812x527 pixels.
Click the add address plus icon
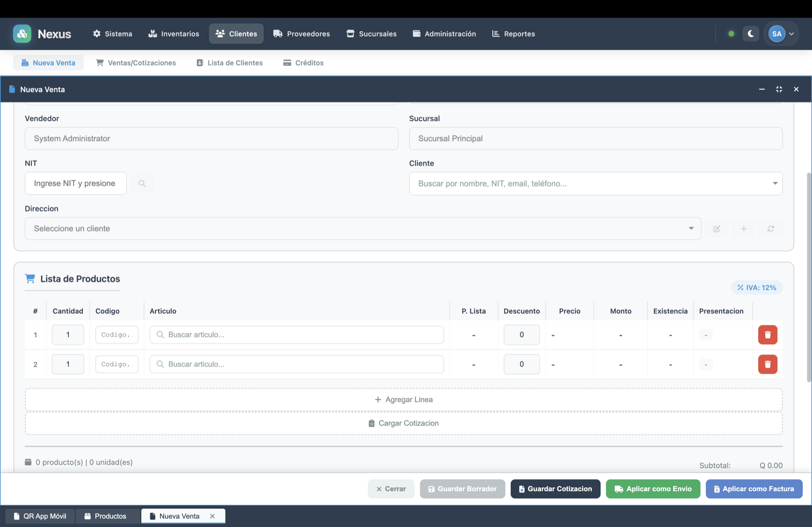(x=743, y=229)
